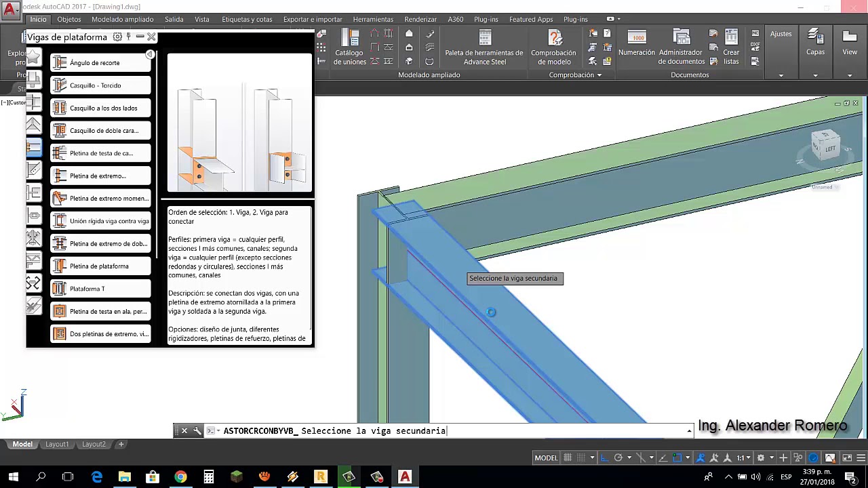Pin the Vigas de plataforma palette

[128, 37]
